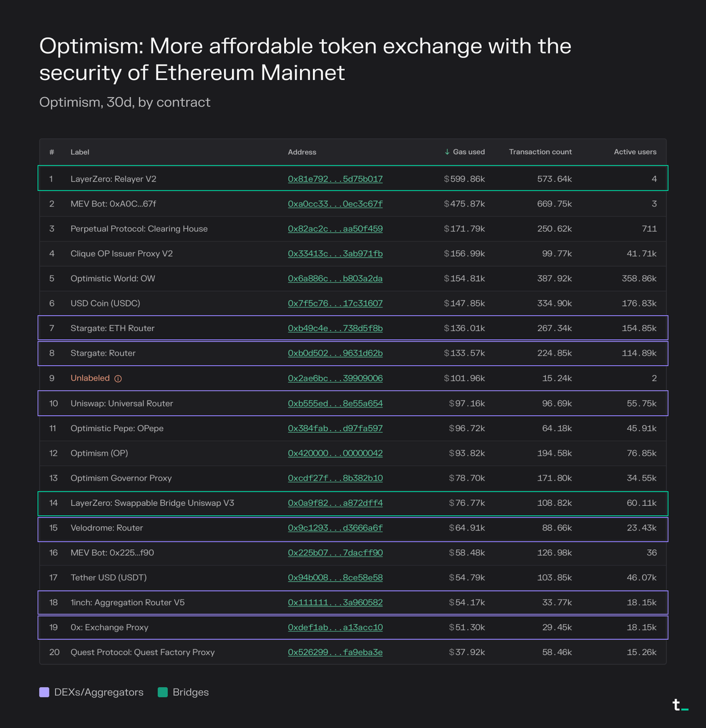Image resolution: width=706 pixels, height=728 pixels.
Task: Click the Label column header
Action: (80, 152)
